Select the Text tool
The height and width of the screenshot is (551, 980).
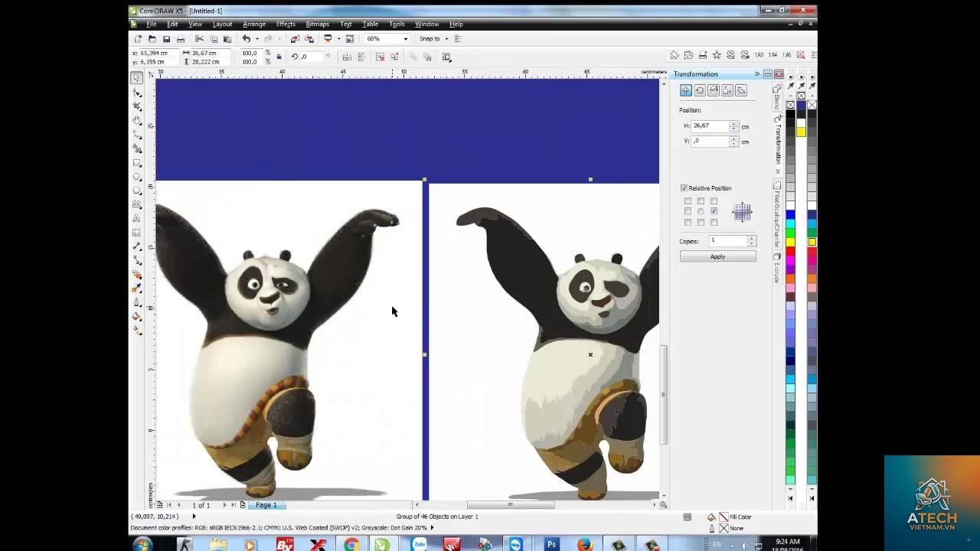137,219
